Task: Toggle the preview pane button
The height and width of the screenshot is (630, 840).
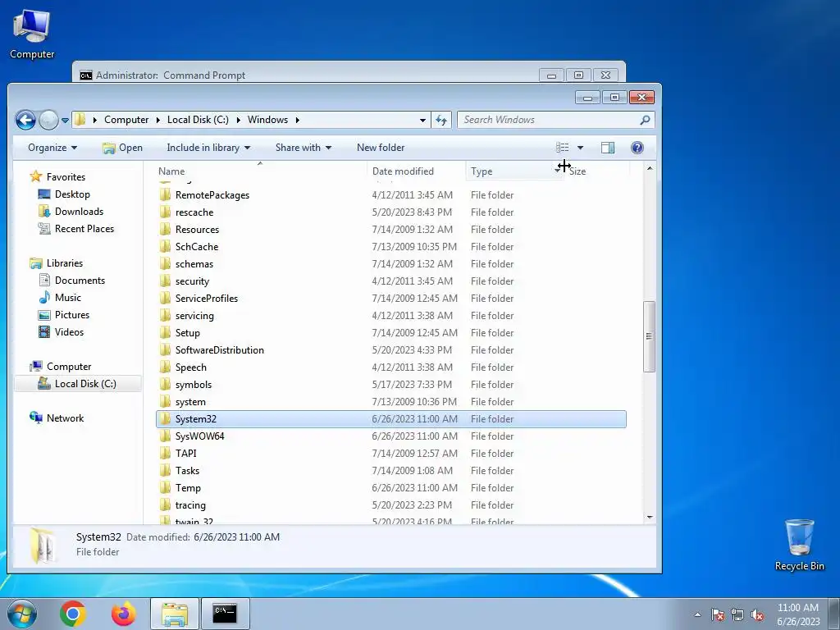Action: (608, 148)
